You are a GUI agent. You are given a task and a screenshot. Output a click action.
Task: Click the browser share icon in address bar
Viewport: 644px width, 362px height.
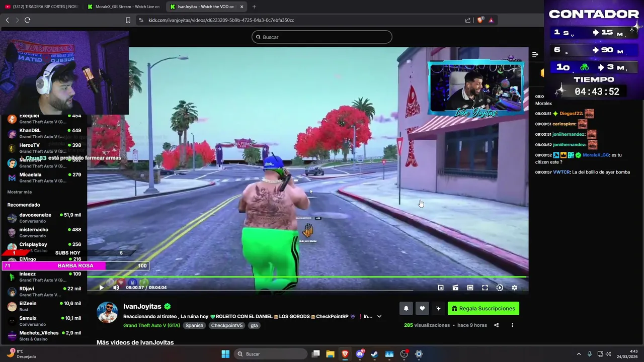(x=468, y=20)
